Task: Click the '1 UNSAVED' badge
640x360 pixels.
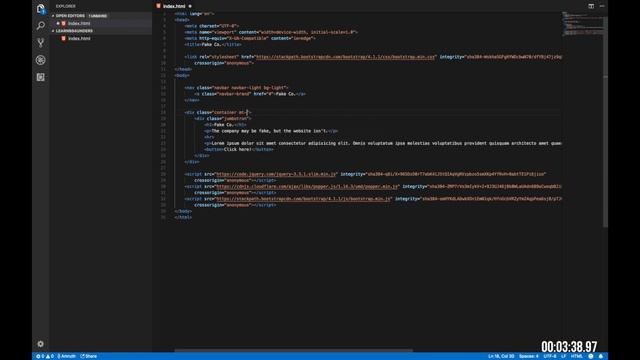Action: pyautogui.click(x=98, y=16)
